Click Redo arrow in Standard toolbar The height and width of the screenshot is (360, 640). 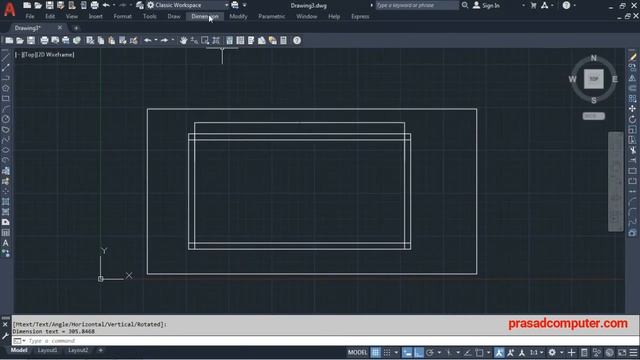[164, 40]
